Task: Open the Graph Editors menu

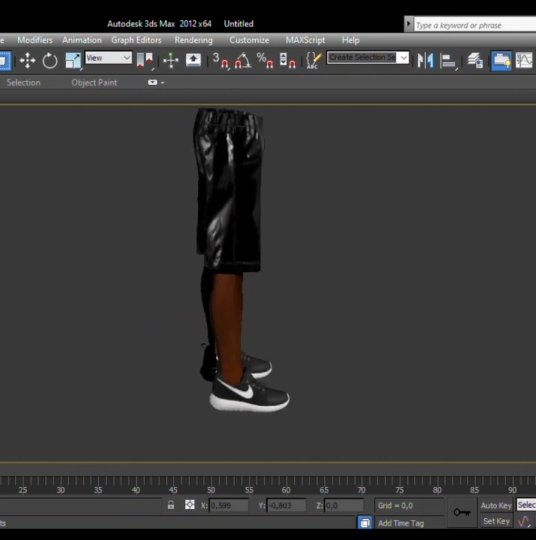Action: pyautogui.click(x=136, y=40)
